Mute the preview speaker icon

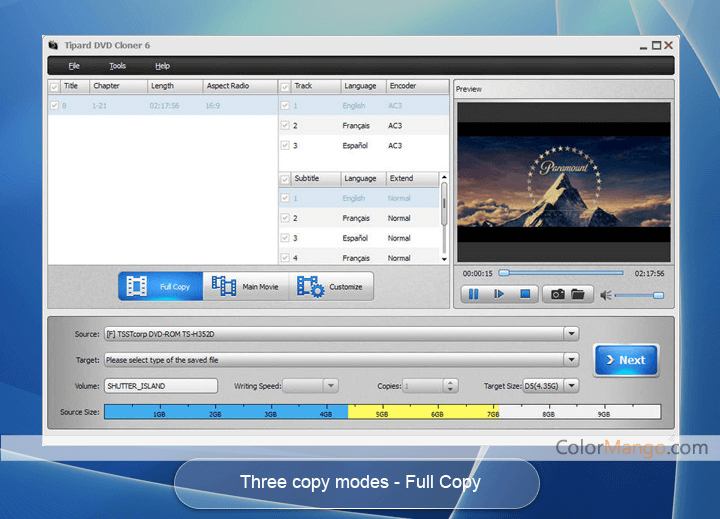coord(604,295)
